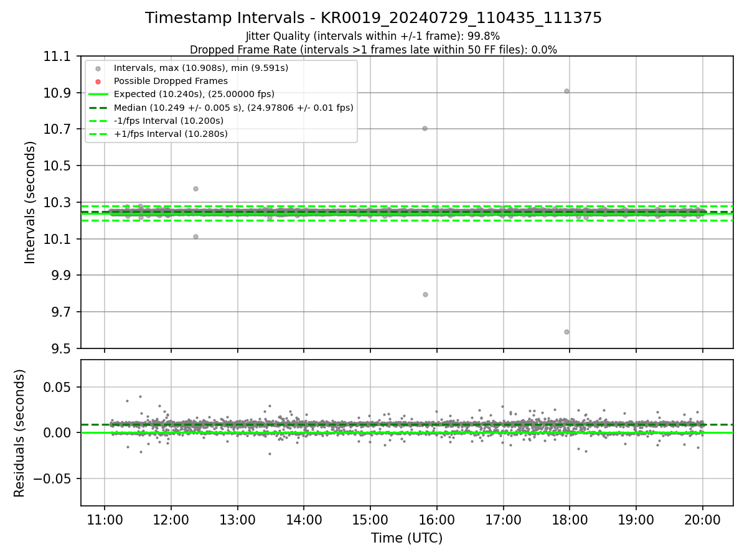Viewport: 747px width, 560px height.
Task: Click the 17:00 x-axis tick label
Action: coord(503,520)
